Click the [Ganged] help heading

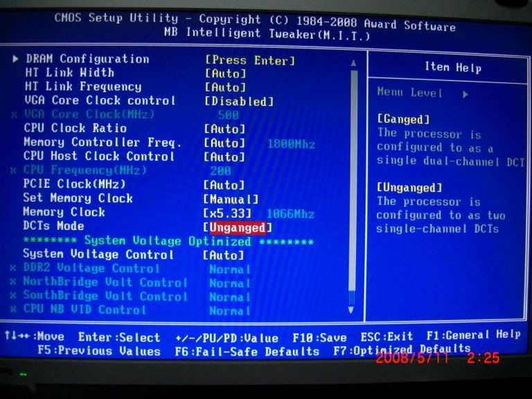tap(403, 119)
